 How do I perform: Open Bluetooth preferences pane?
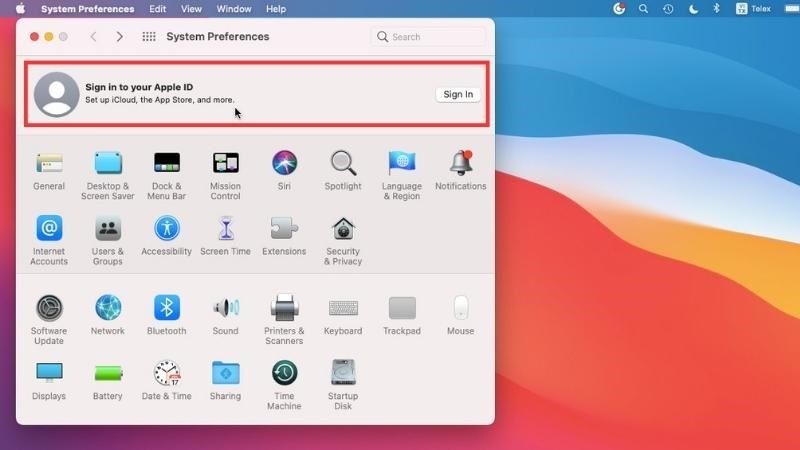click(x=167, y=316)
